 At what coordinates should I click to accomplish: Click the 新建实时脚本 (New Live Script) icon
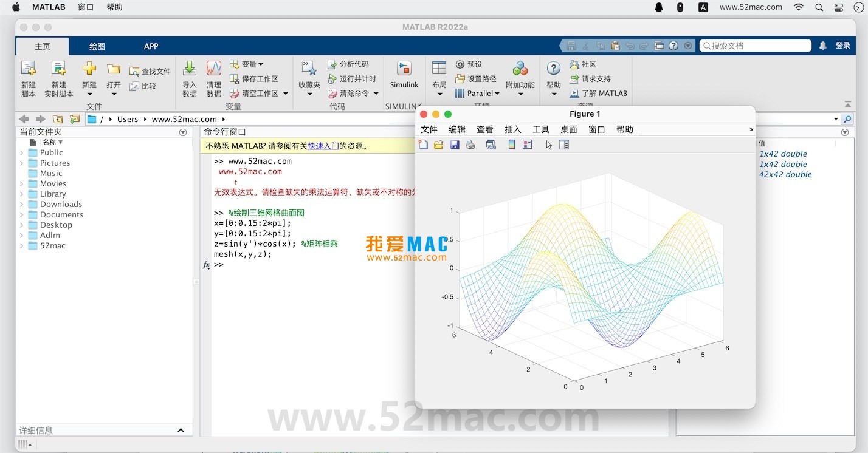click(x=59, y=68)
